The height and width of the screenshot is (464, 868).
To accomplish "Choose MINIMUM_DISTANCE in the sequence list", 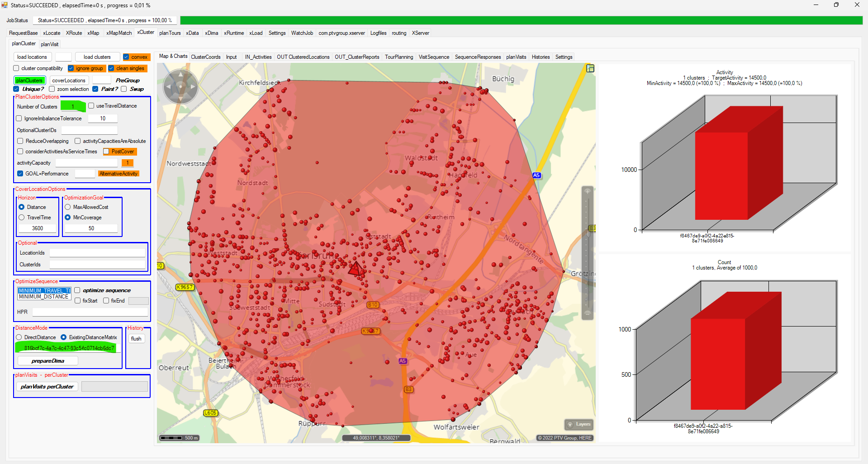I will click(43, 297).
